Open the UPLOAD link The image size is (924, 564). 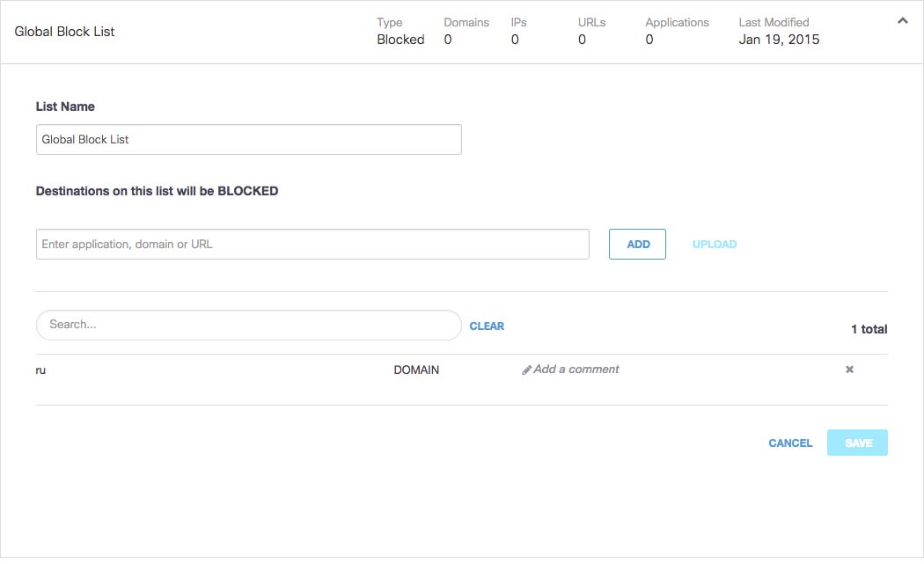click(715, 244)
